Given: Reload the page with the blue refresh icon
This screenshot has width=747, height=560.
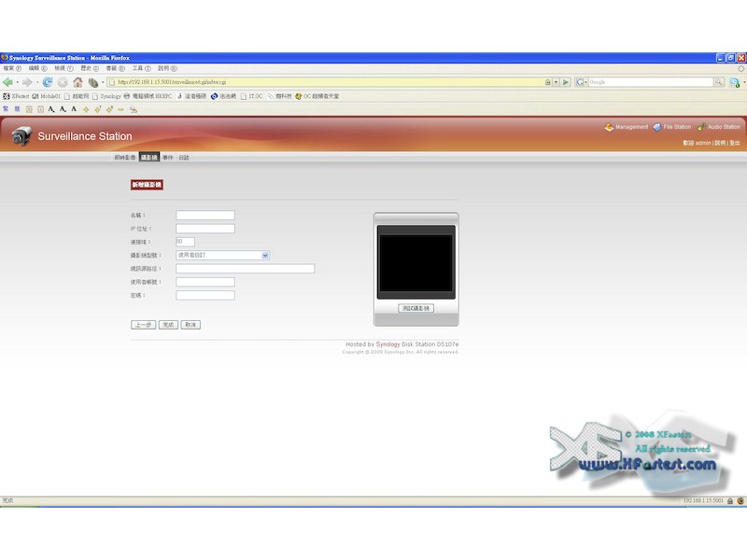Looking at the screenshot, I should (x=48, y=82).
